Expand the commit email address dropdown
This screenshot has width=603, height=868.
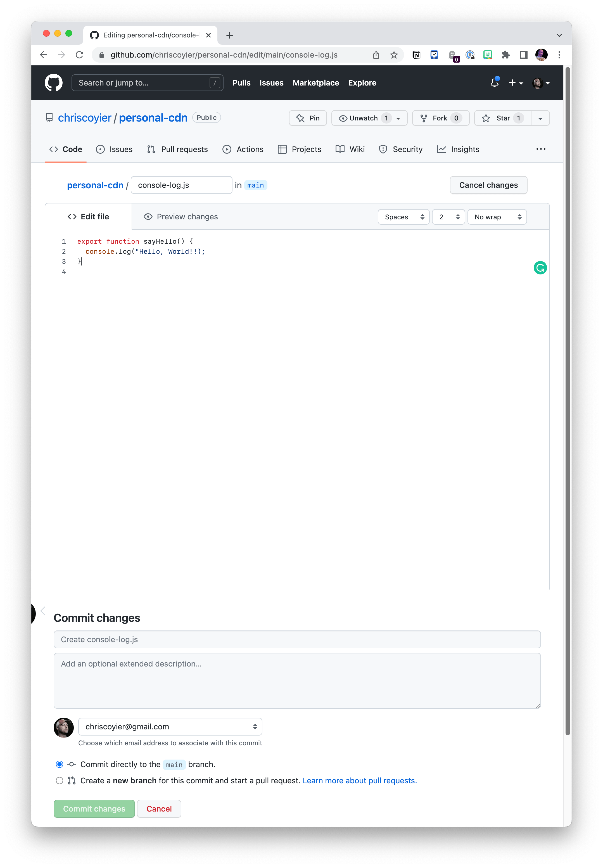[x=170, y=727]
